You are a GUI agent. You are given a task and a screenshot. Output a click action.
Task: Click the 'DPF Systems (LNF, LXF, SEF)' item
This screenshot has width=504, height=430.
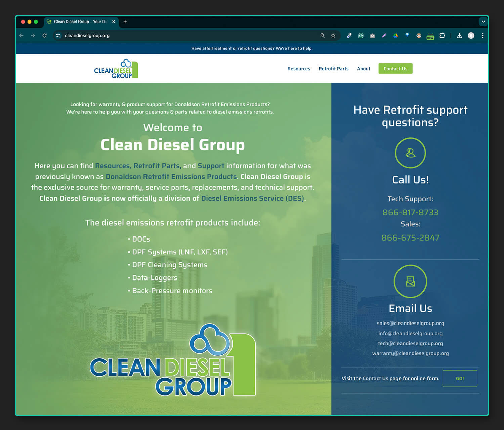click(180, 252)
